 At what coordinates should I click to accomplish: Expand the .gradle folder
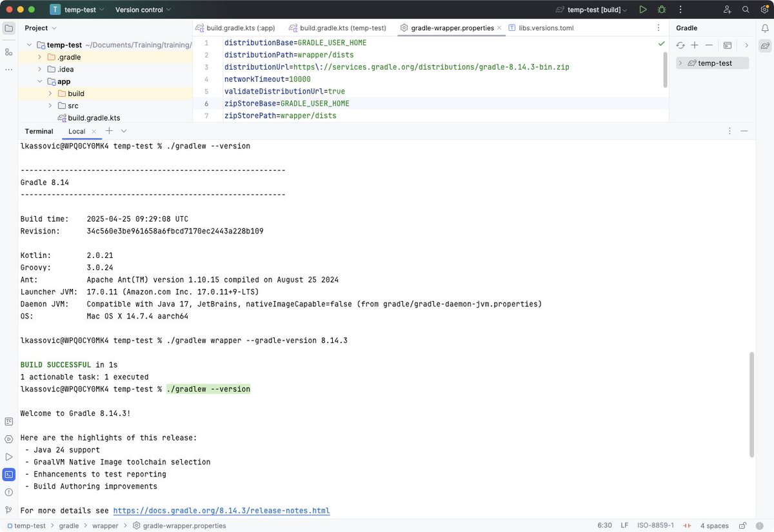pyautogui.click(x=40, y=57)
